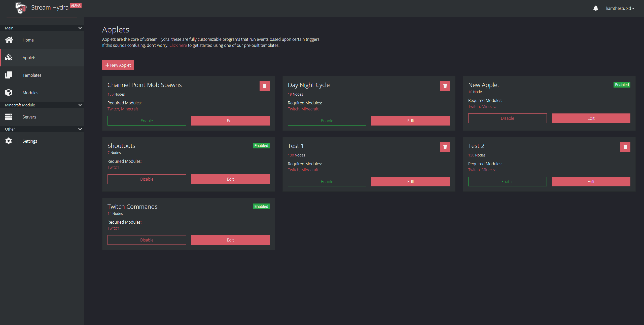Click the Stream Hydra logo icon
The width and height of the screenshot is (644, 325).
point(21,8)
